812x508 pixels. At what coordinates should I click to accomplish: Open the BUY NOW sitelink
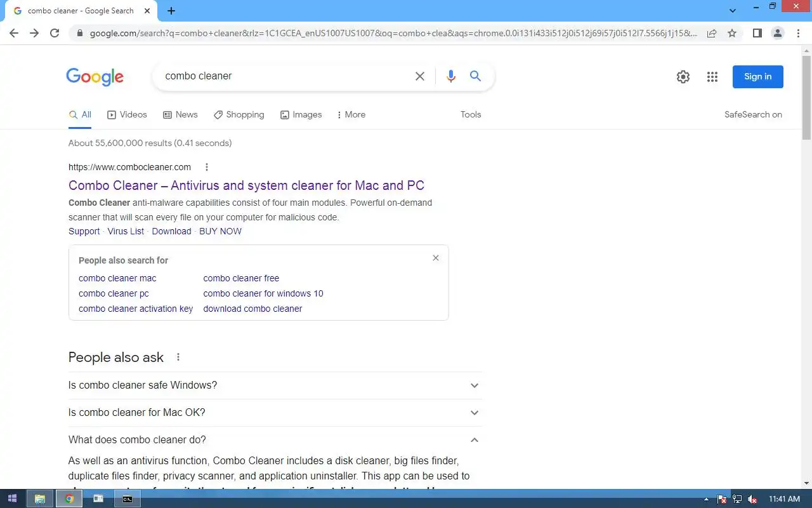tap(220, 232)
